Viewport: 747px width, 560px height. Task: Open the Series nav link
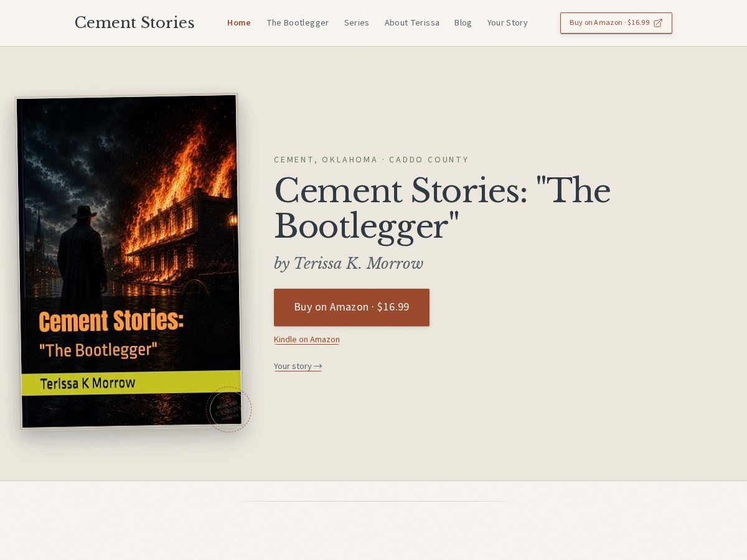click(357, 23)
